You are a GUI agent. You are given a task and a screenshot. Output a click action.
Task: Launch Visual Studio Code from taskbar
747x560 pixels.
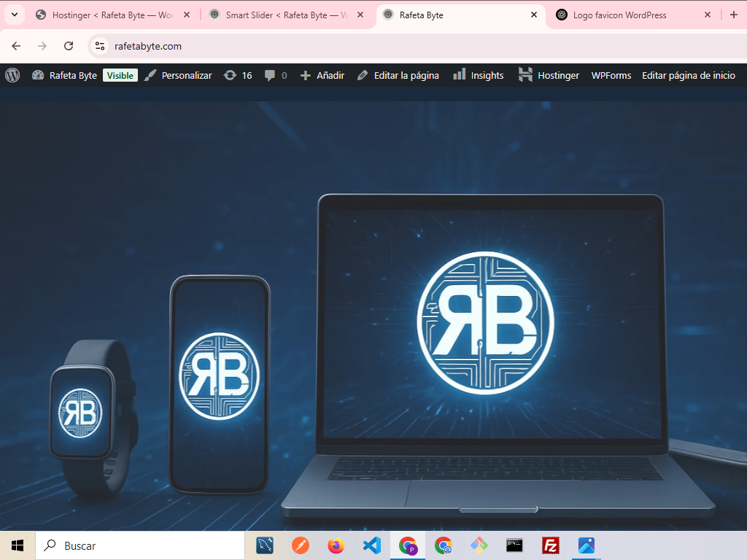point(372,545)
